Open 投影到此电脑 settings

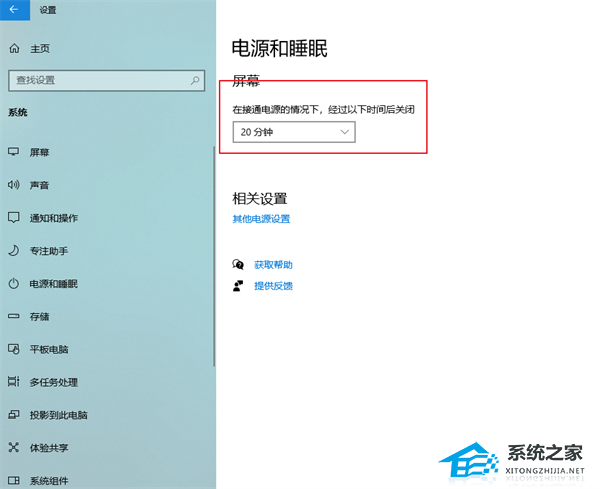tap(59, 415)
